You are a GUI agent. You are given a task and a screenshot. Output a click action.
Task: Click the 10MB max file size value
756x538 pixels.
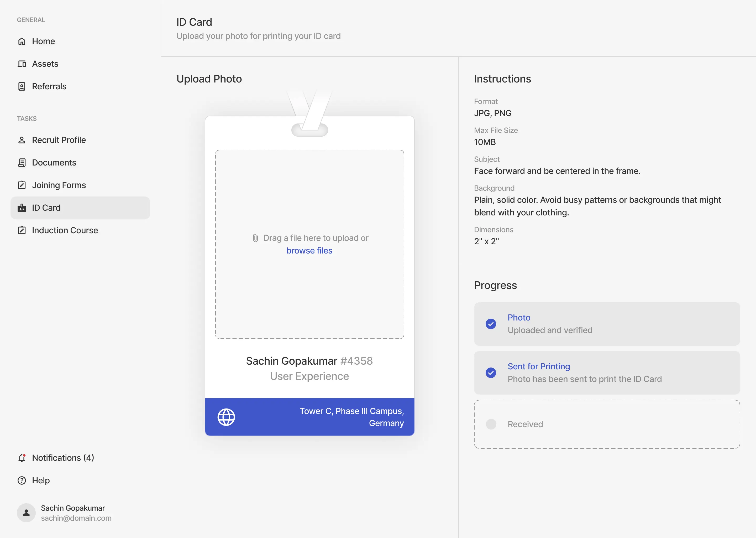pyautogui.click(x=485, y=142)
